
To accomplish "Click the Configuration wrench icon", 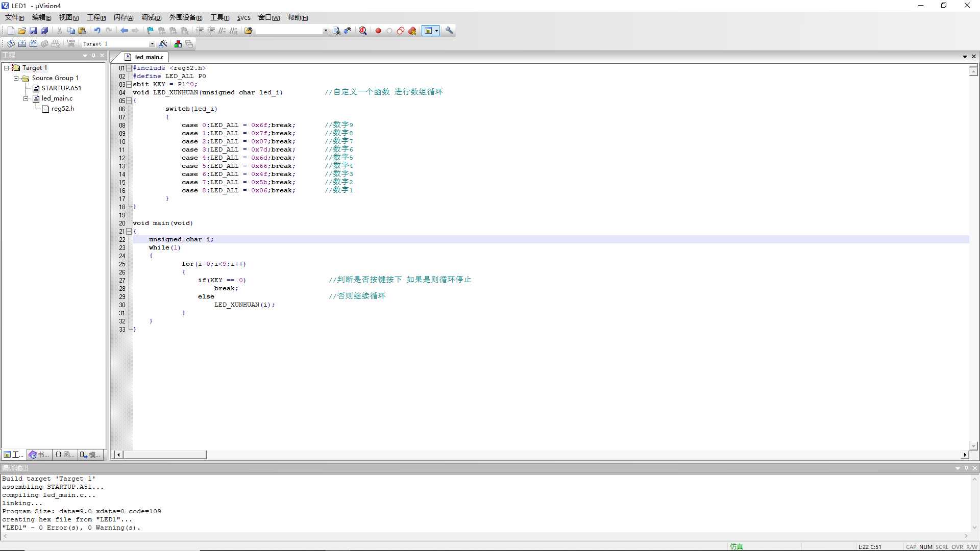I will pos(449,31).
